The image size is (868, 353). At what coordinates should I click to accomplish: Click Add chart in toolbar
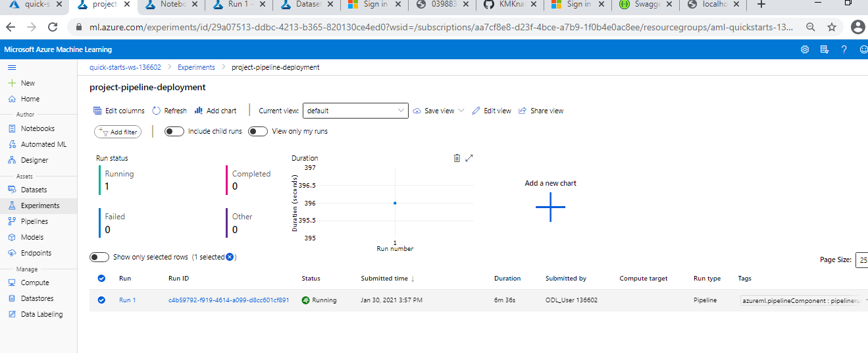(x=216, y=111)
